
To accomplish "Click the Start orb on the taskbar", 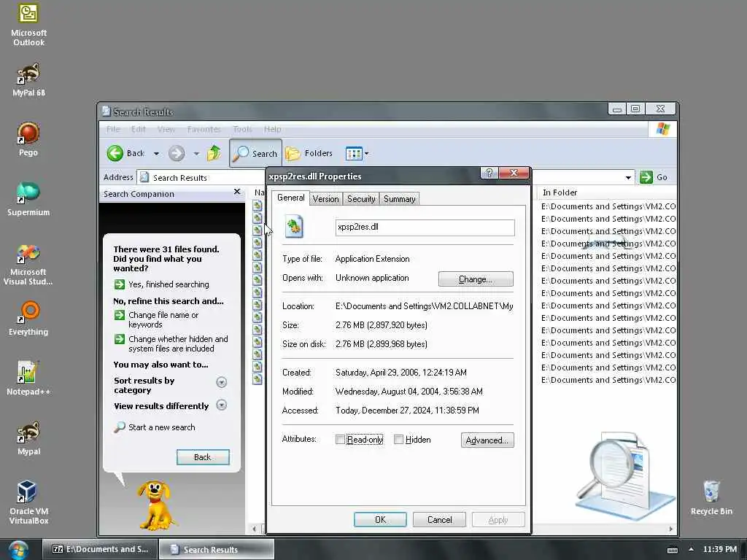I will 18,550.
